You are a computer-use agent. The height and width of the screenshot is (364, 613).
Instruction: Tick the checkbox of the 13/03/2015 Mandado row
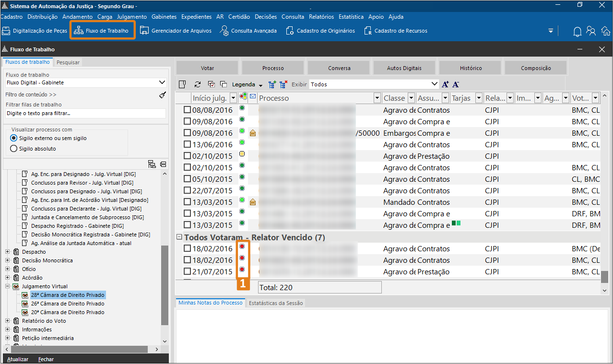tap(188, 202)
